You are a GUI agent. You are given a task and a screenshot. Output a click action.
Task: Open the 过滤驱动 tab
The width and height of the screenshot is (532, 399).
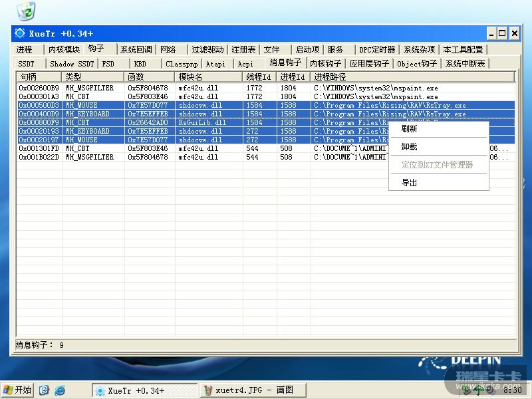pyautogui.click(x=207, y=50)
